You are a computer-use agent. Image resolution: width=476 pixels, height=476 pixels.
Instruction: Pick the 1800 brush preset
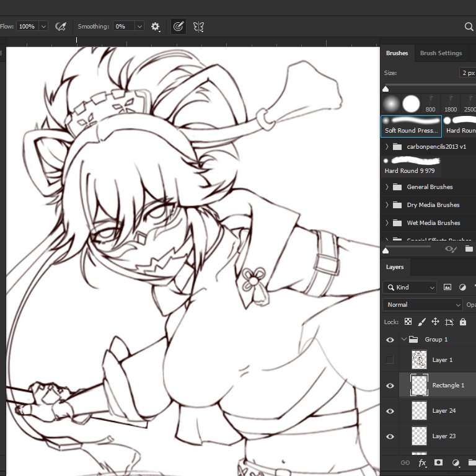451,104
